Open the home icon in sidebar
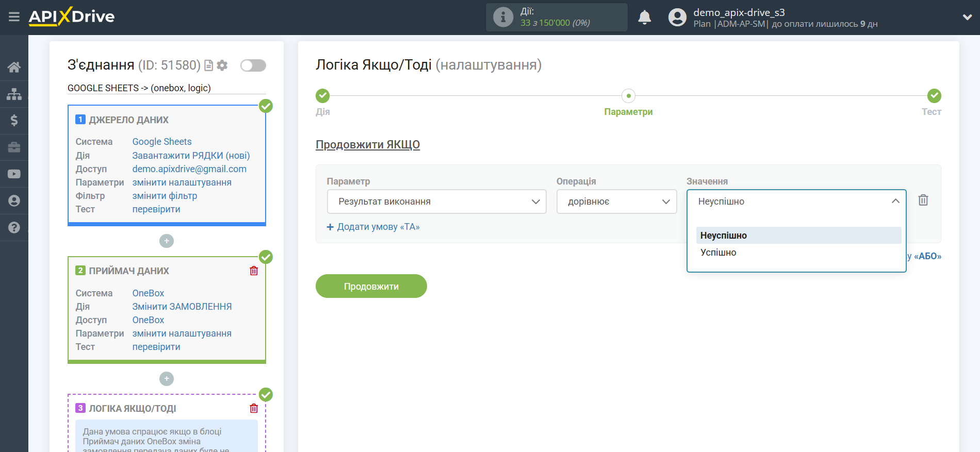The image size is (980, 452). click(x=14, y=67)
